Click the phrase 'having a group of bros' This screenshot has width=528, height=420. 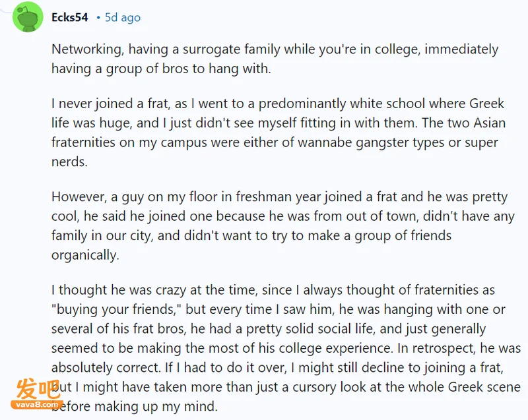[x=120, y=69]
